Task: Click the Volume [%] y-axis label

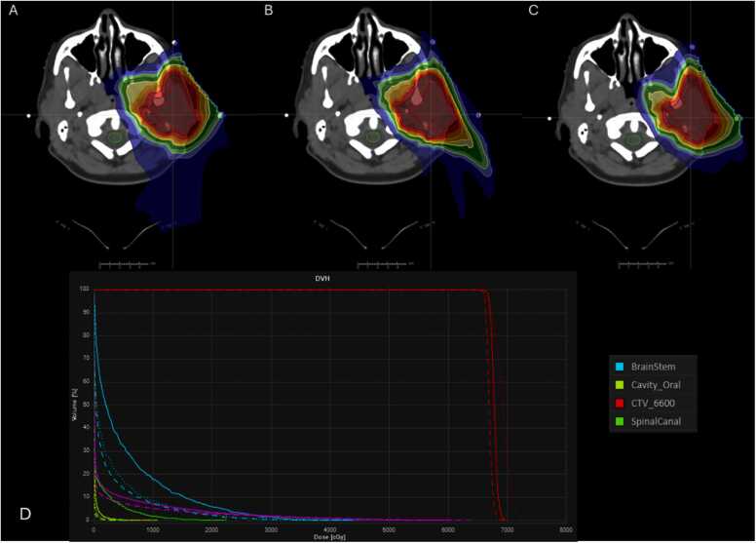Action: tap(77, 404)
